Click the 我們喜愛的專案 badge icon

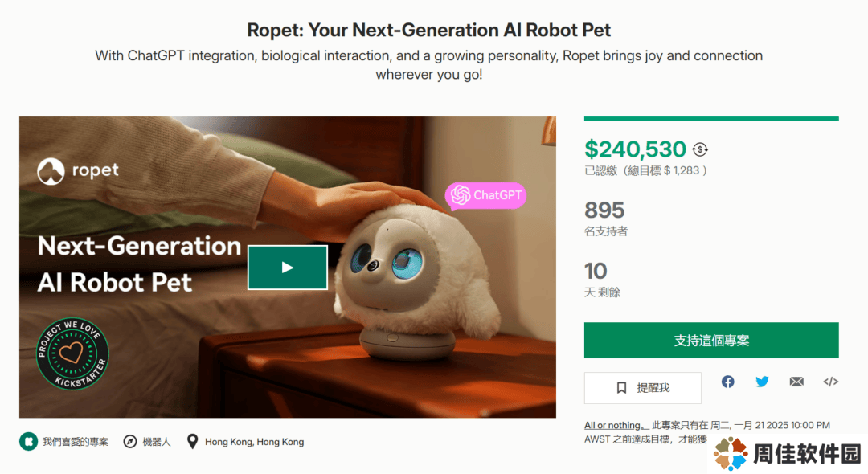(x=28, y=441)
